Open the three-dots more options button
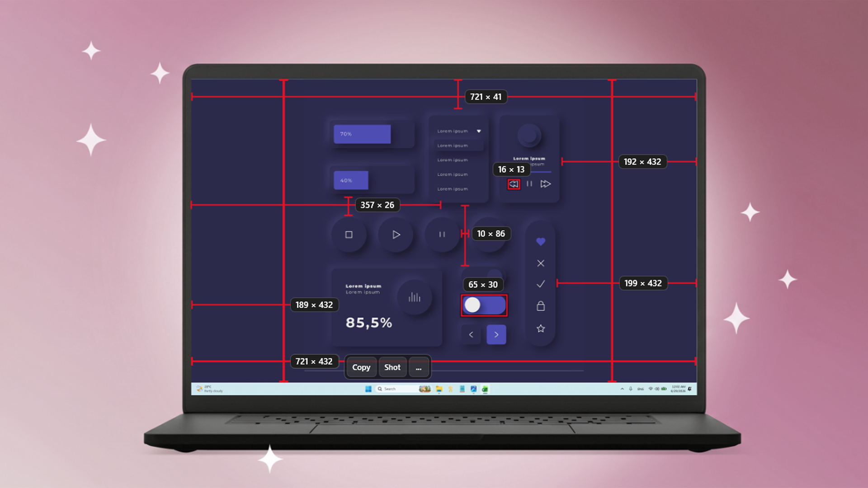The width and height of the screenshot is (868, 488). 419,367
